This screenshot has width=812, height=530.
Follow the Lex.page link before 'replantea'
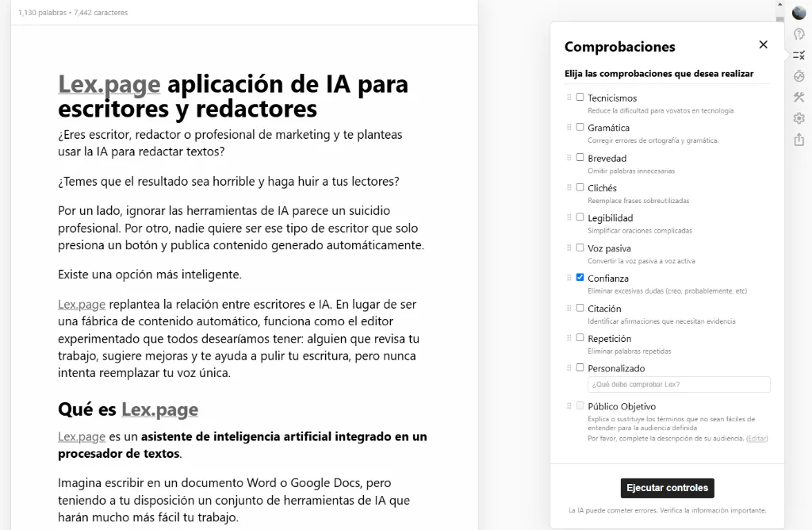82,305
